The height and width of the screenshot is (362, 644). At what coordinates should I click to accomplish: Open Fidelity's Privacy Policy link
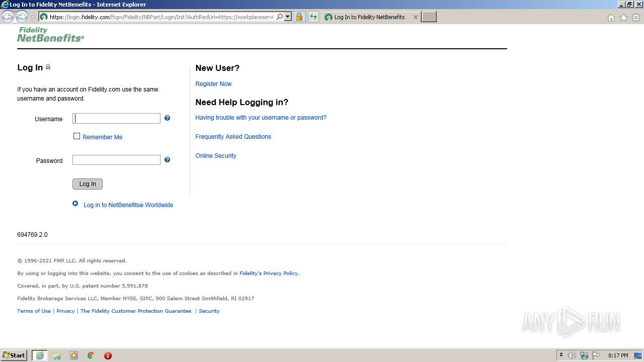pyautogui.click(x=269, y=274)
